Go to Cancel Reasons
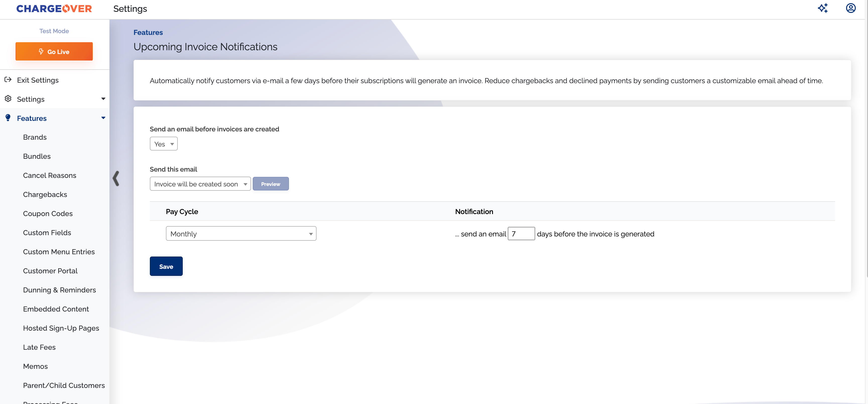This screenshot has width=868, height=404. (49, 175)
